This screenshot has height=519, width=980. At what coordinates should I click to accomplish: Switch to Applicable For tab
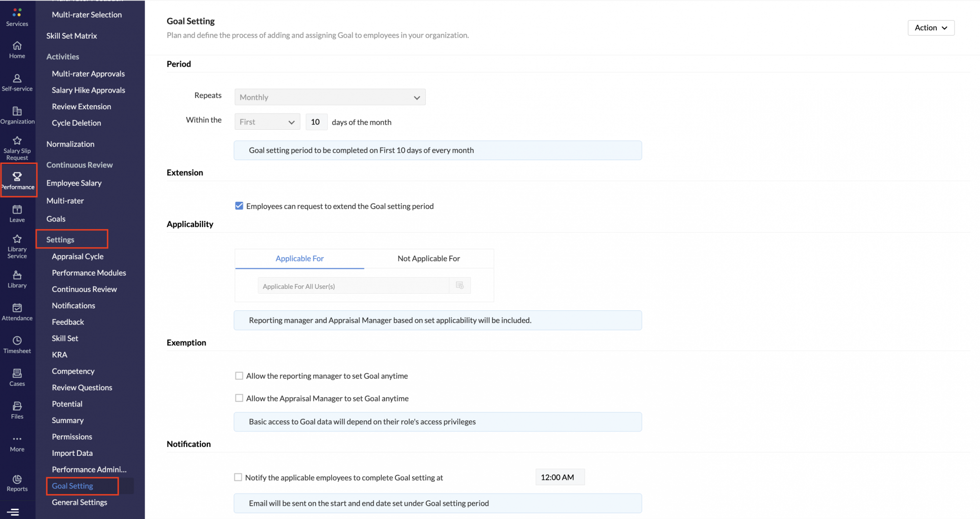[299, 259]
